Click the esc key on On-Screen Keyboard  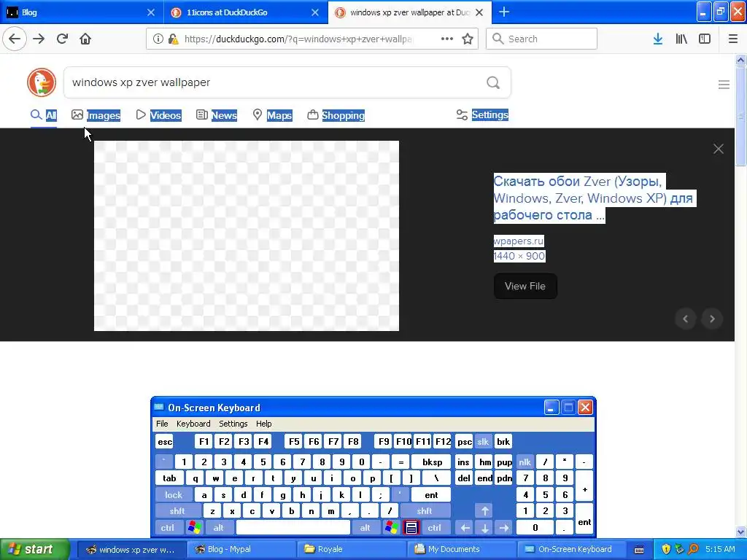click(x=165, y=441)
